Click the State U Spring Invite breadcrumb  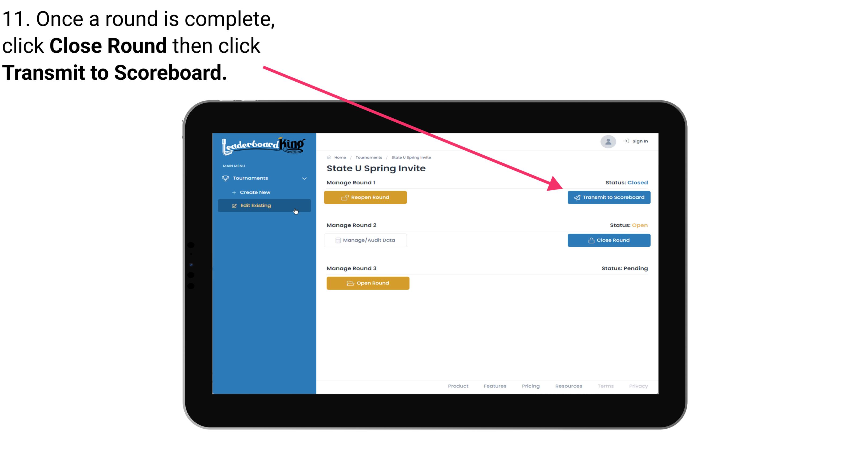[411, 157]
